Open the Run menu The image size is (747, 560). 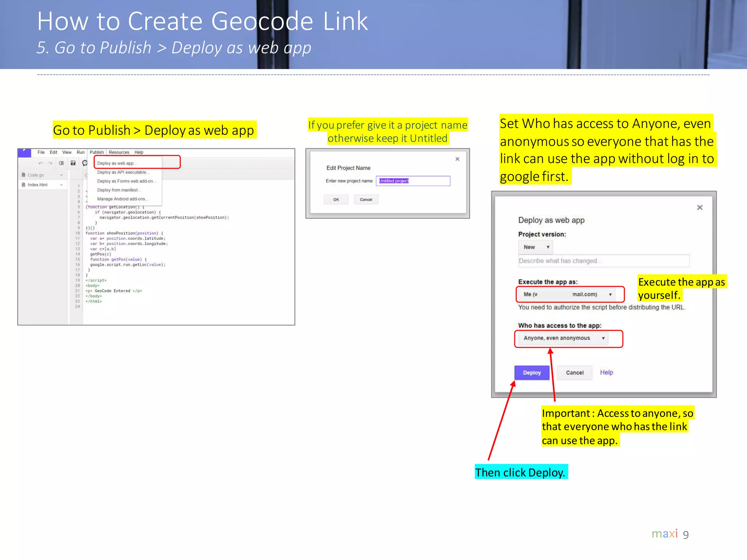81,152
